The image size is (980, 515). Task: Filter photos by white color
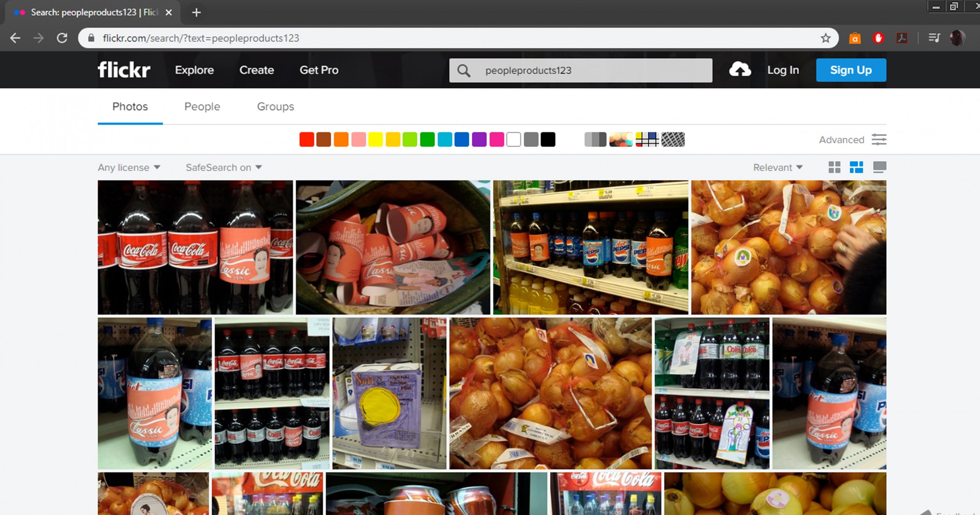coord(514,140)
